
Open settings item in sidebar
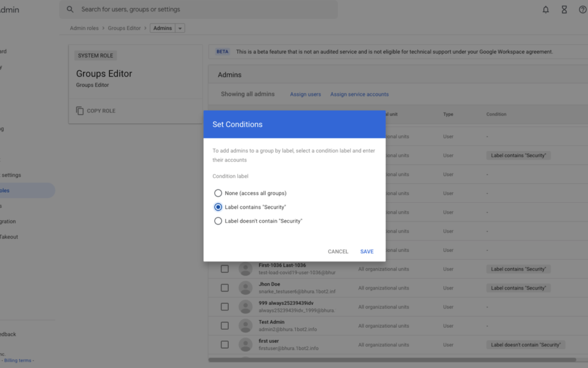click(x=10, y=175)
